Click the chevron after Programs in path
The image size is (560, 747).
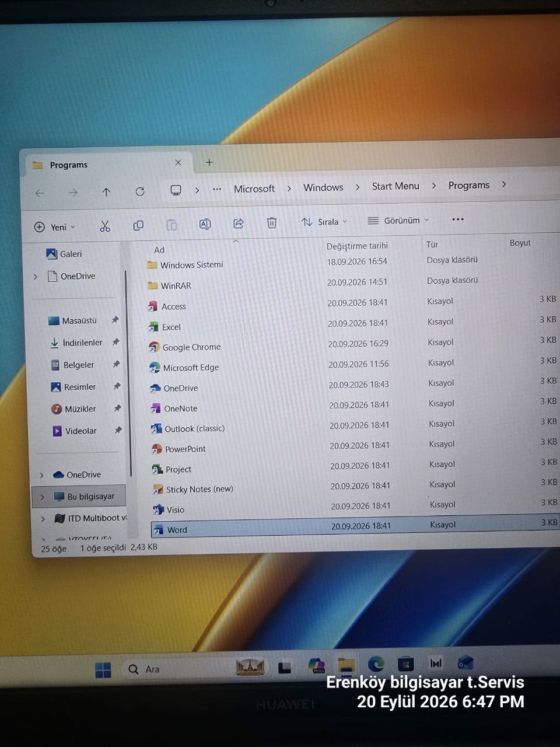[x=504, y=184]
